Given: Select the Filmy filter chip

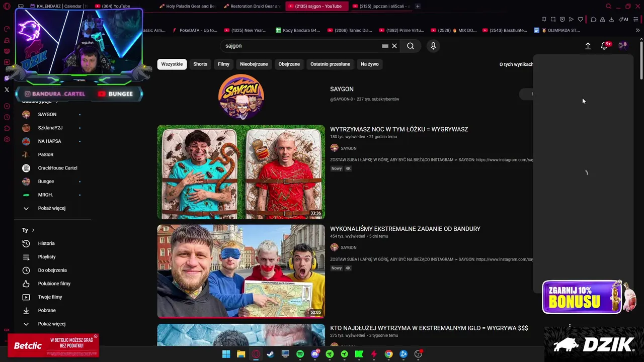Looking at the screenshot, I should pos(223,64).
